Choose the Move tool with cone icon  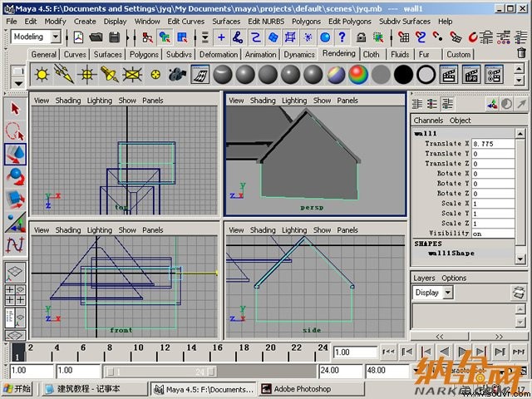pos(15,154)
